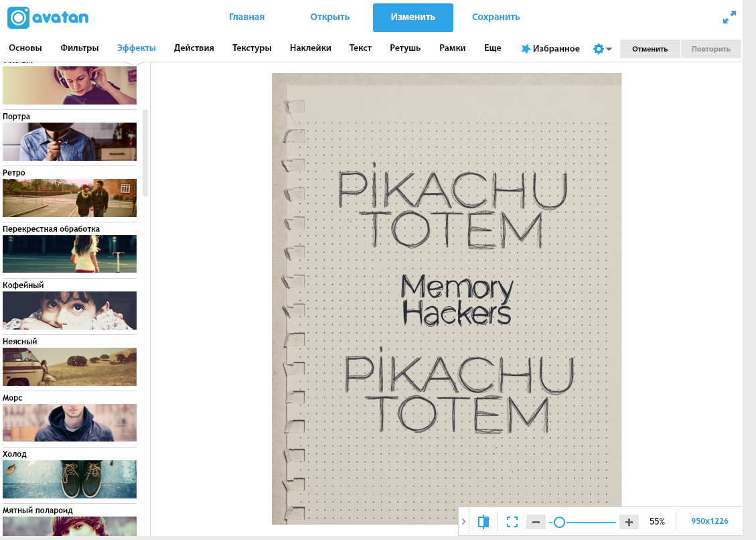Open the Открыть tab
Image resolution: width=756 pixels, height=540 pixels.
tap(329, 17)
